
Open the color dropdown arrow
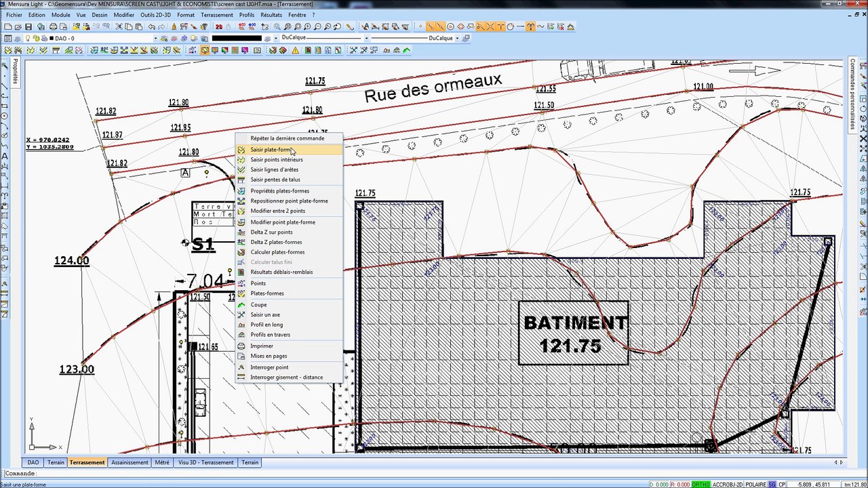[x=275, y=39]
